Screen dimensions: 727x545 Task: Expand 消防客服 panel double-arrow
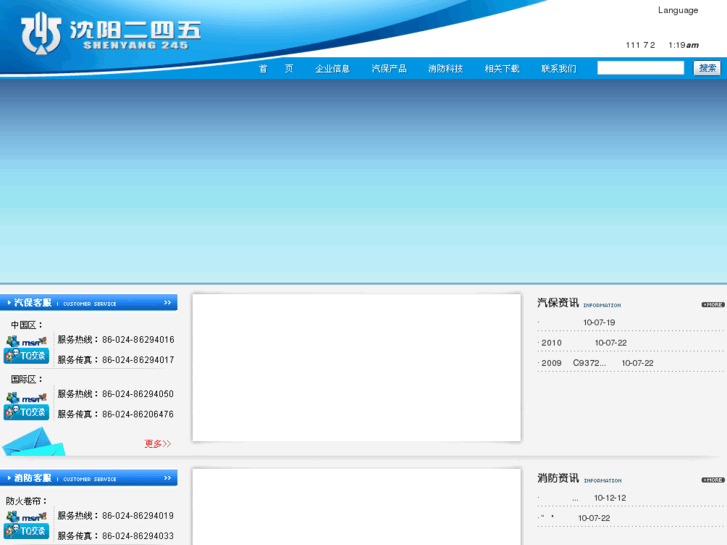(x=167, y=478)
